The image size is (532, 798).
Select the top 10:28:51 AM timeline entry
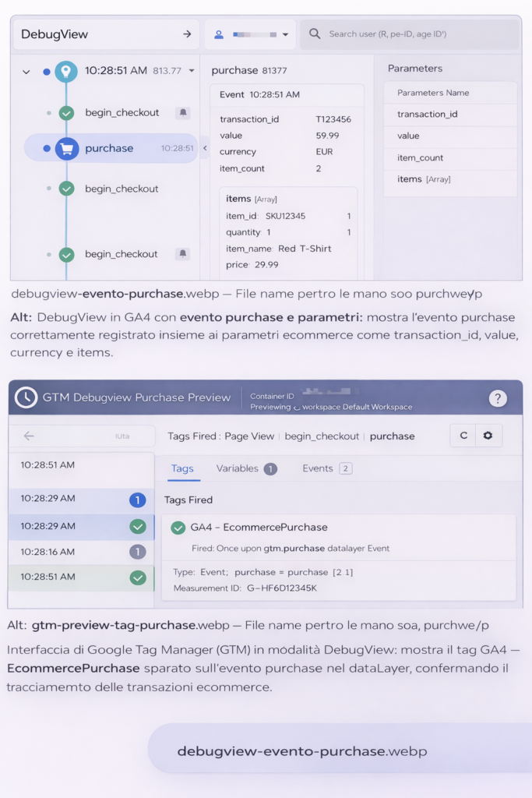pyautogui.click(x=81, y=465)
